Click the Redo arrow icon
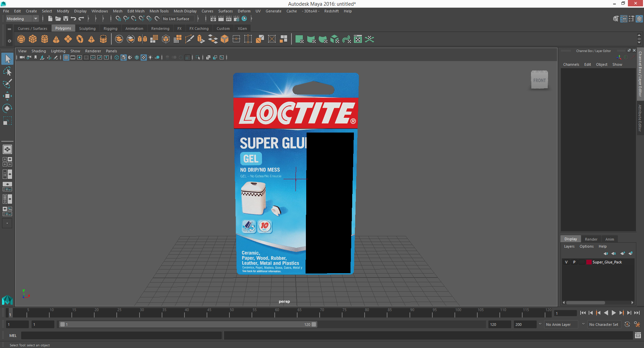 [81, 19]
